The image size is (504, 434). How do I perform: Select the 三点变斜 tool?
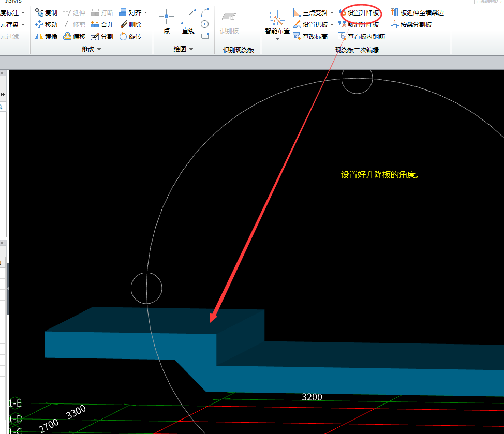(x=310, y=12)
